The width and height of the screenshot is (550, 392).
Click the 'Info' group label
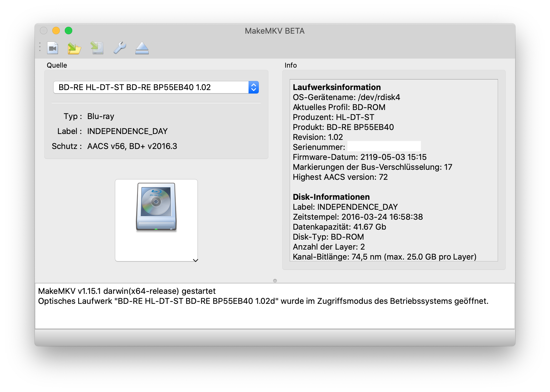291,65
